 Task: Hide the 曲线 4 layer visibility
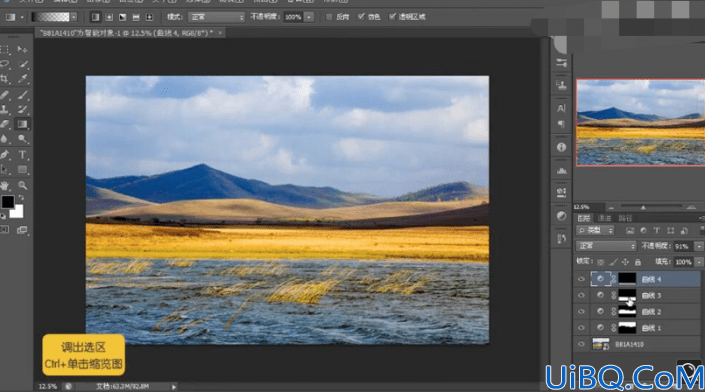(x=581, y=279)
